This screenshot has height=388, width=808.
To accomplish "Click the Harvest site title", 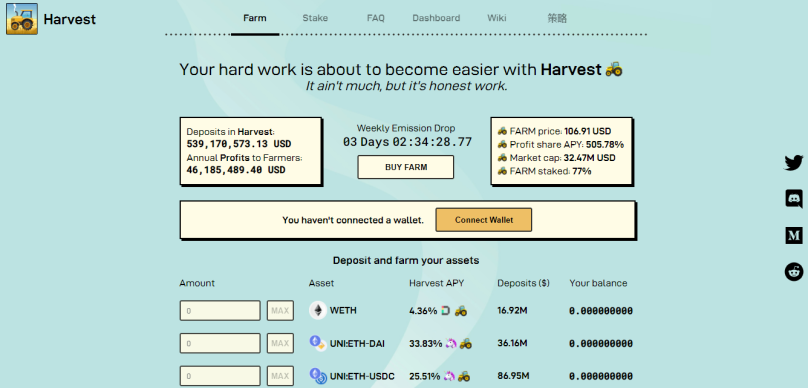I will pos(70,19).
